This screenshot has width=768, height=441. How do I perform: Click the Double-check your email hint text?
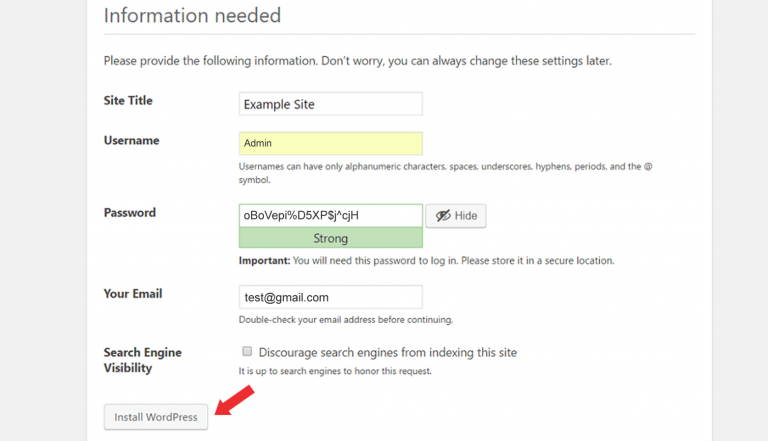click(345, 320)
